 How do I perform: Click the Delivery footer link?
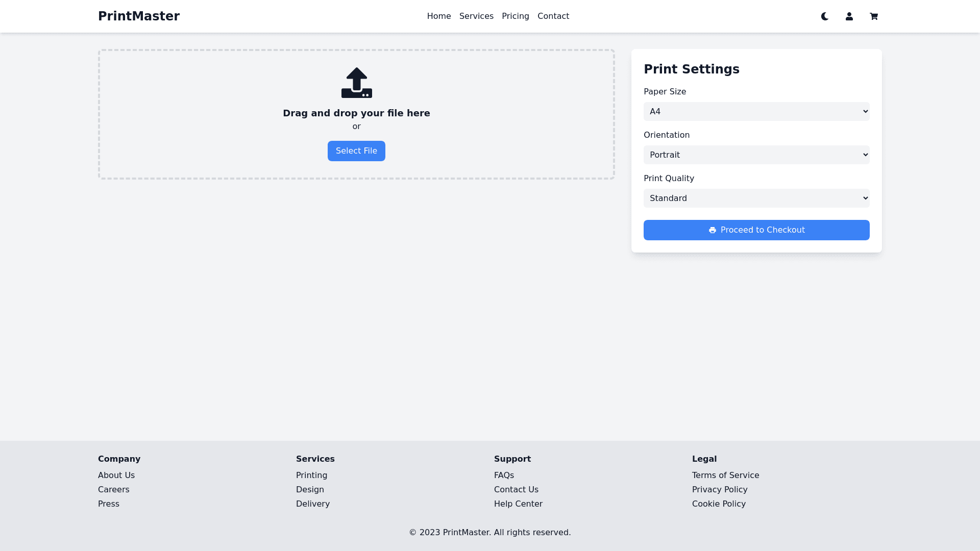[313, 504]
